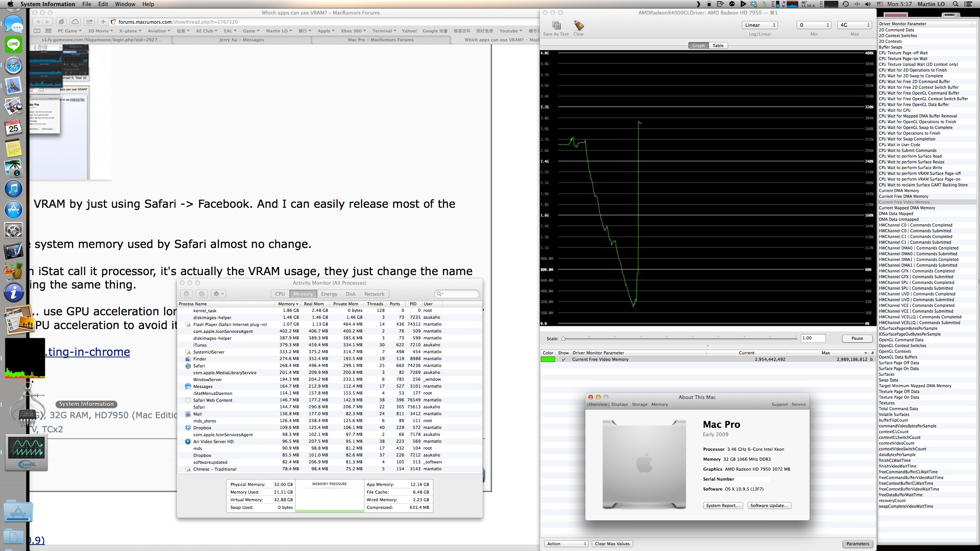Click Scale slider thumb in Driver Monitor
The width and height of the screenshot is (980, 551).
[x=563, y=338]
